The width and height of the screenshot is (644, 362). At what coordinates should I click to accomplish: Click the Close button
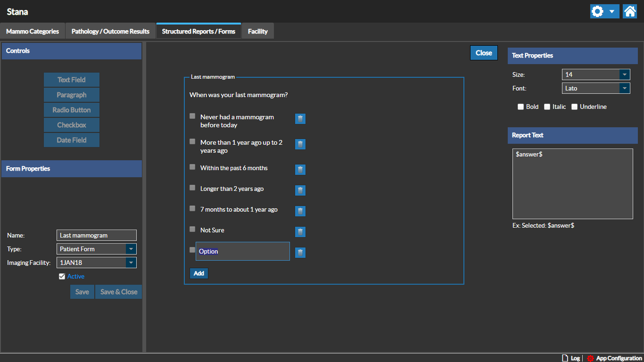tap(484, 53)
